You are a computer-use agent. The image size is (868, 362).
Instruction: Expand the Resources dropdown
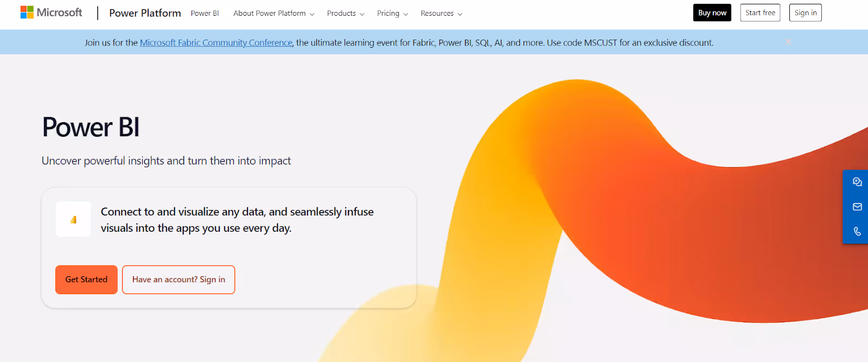[x=441, y=13]
